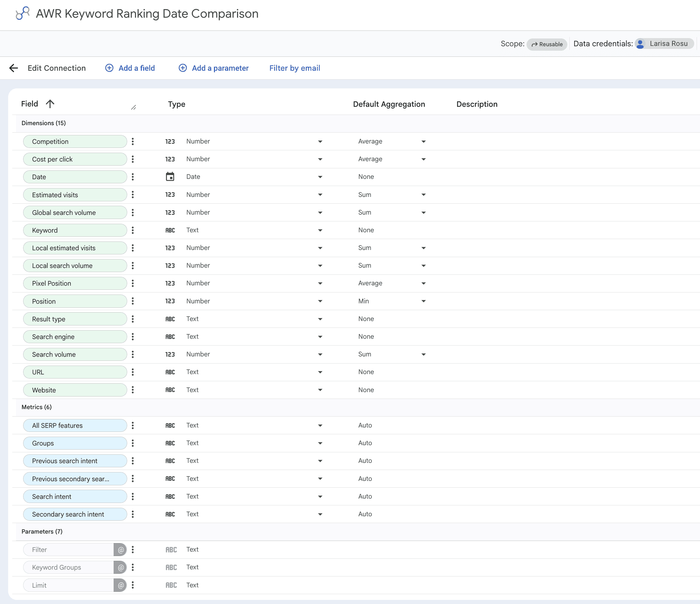
Task: Click the column resize handle near Field header
Action: click(134, 107)
